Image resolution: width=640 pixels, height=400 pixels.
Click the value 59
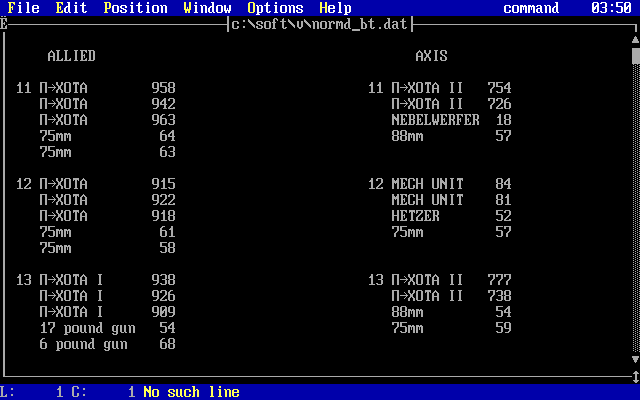pyautogui.click(x=503, y=328)
